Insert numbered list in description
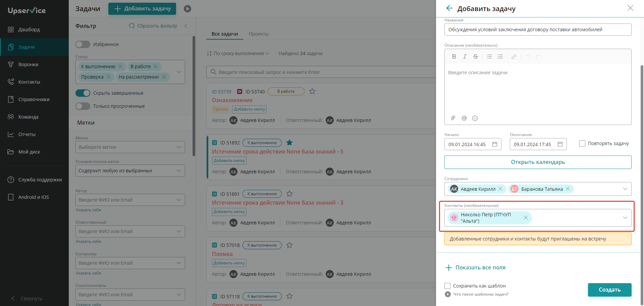The height and width of the screenshot is (306, 644). pos(500,56)
